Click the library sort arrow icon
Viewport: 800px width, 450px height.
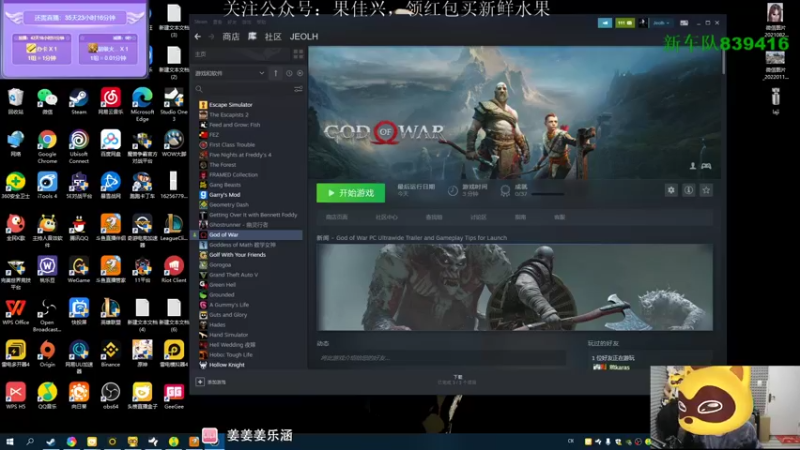pyautogui.click(x=276, y=73)
